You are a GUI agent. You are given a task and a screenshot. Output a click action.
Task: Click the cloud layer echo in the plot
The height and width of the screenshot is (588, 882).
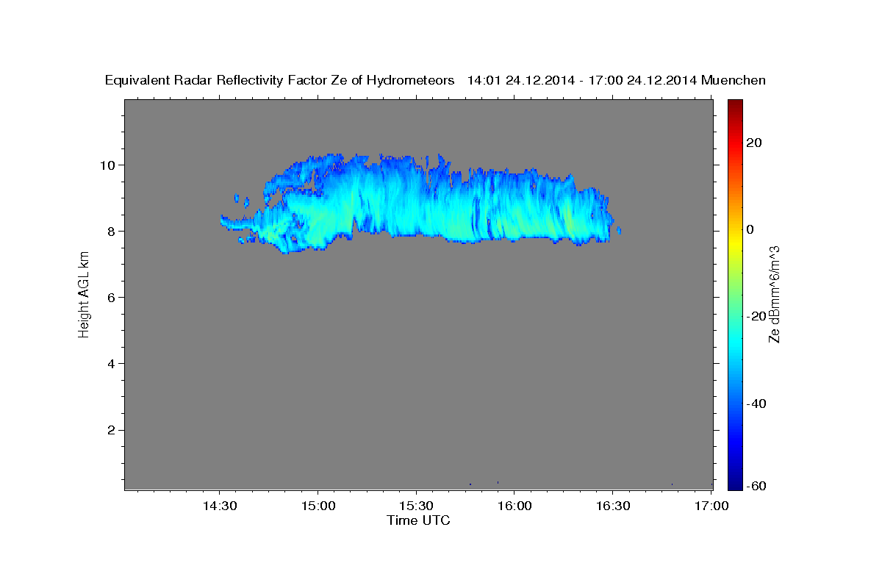419,202
